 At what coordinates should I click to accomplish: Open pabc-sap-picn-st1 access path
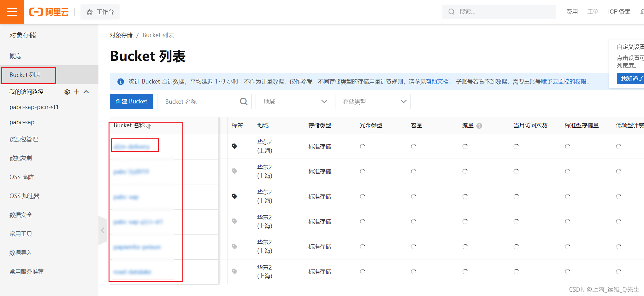pyautogui.click(x=34, y=107)
